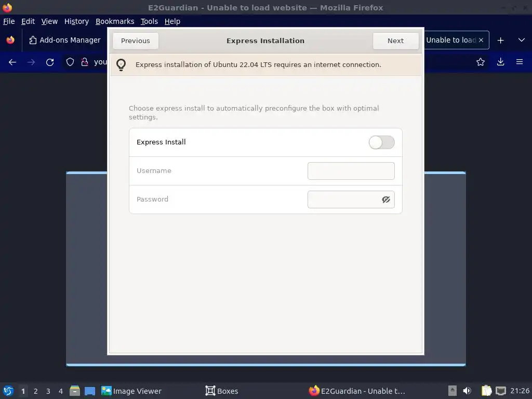This screenshot has height=399, width=532.
Task: Click the Firefox View pinned icon
Action: pyautogui.click(x=10, y=40)
